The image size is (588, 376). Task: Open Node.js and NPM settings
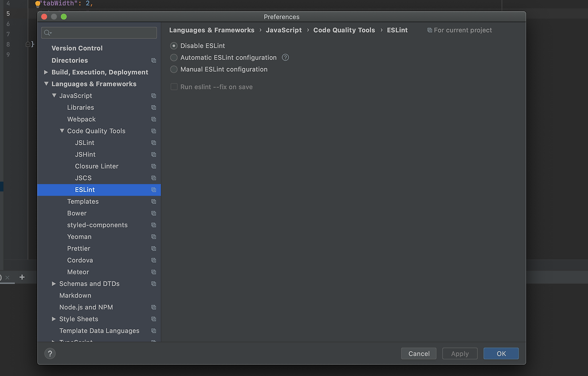point(86,307)
